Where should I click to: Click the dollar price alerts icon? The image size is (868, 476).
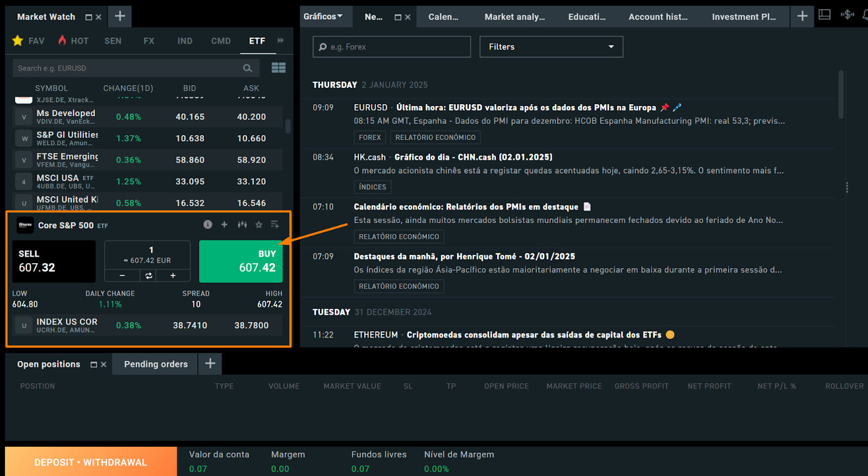pyautogui.click(x=847, y=15)
